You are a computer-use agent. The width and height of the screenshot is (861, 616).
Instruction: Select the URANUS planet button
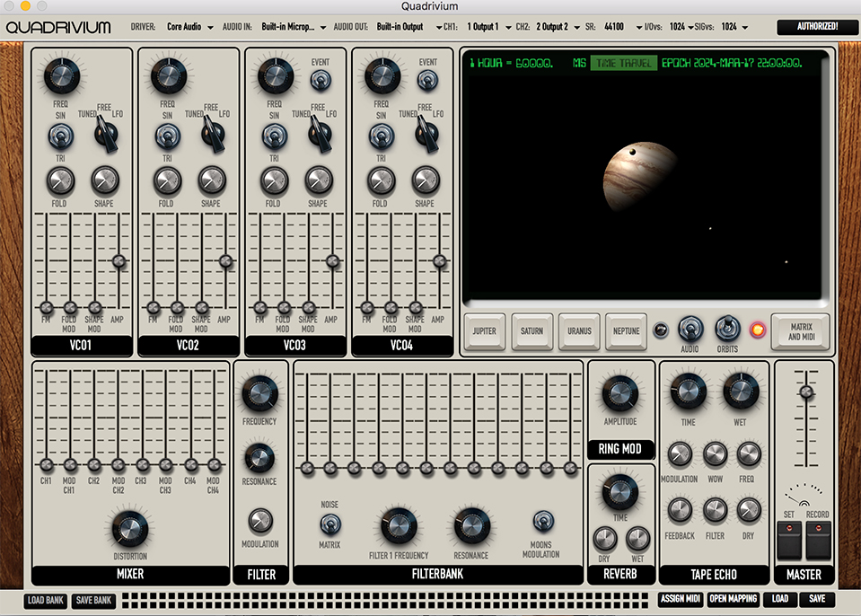point(579,331)
